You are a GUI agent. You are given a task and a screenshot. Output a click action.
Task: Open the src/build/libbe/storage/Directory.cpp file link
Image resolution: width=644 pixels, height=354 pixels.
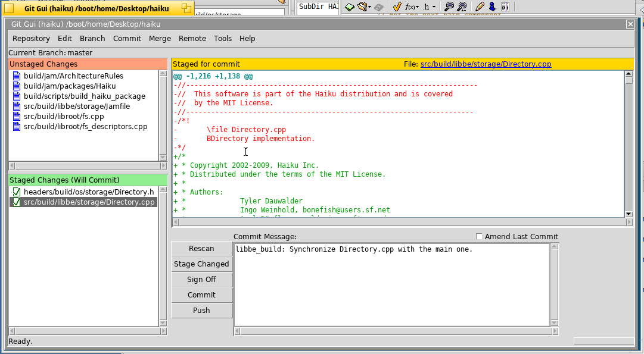tap(486, 64)
